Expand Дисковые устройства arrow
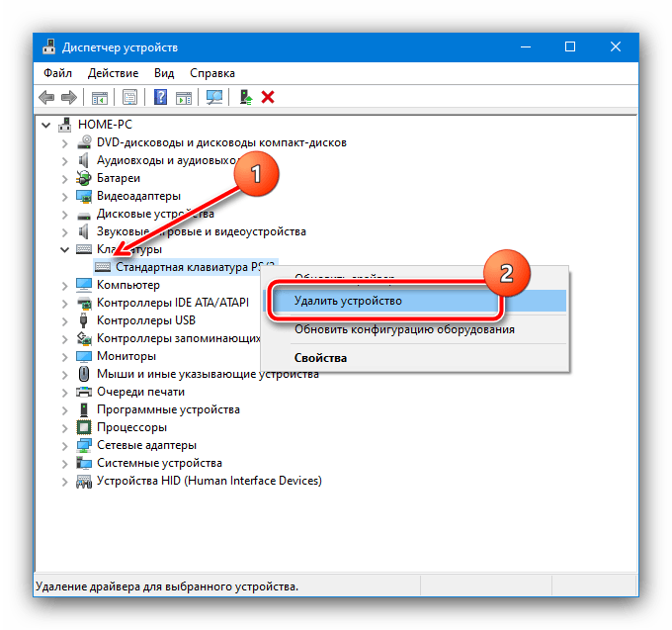 pos(64,215)
